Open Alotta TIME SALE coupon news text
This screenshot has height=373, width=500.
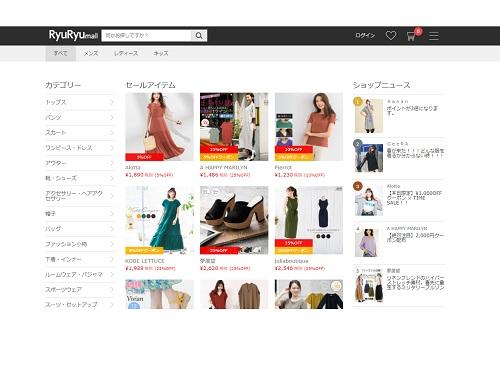[414, 198]
